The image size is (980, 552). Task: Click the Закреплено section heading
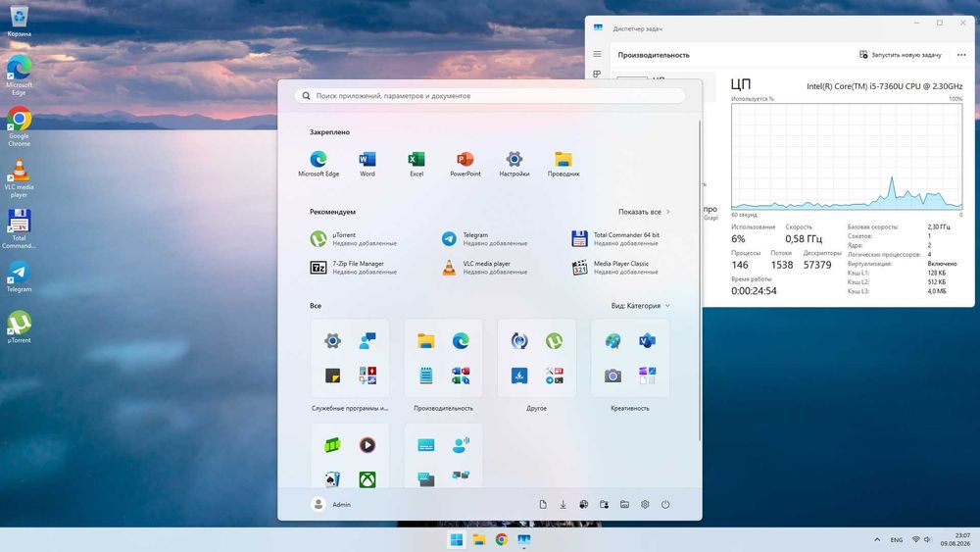click(x=329, y=132)
